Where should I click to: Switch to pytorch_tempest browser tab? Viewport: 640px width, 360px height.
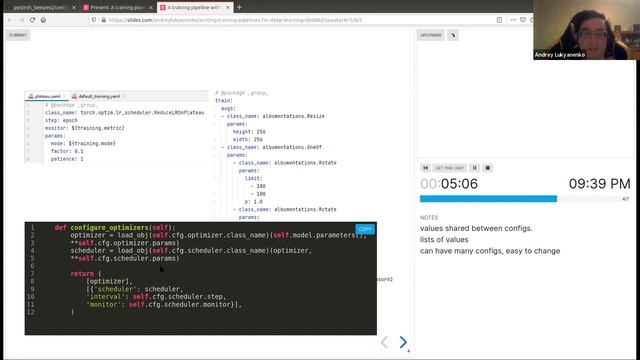(x=41, y=7)
